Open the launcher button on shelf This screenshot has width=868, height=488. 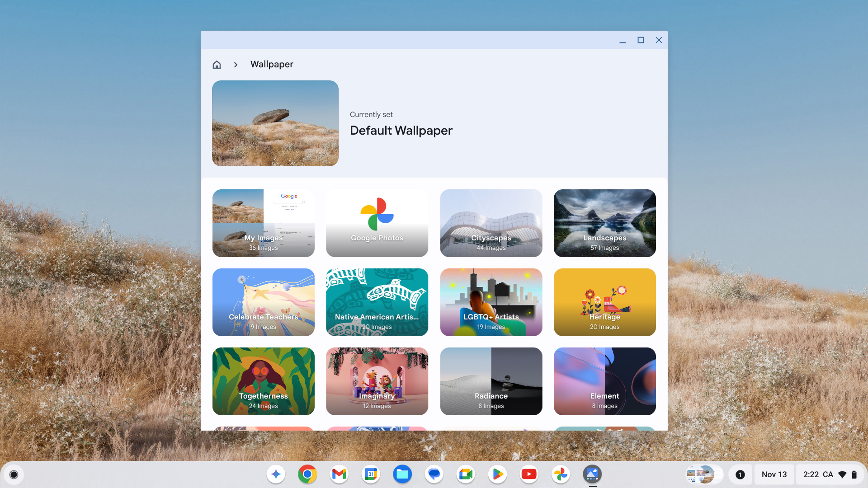[14, 474]
